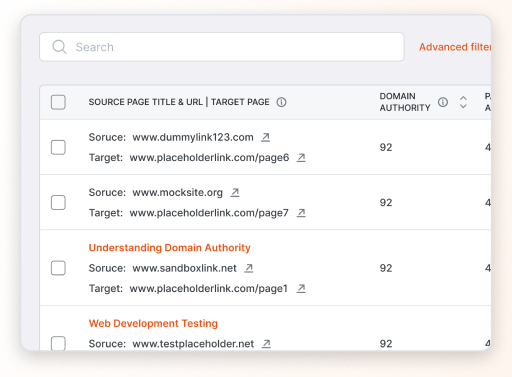Select the www.dummylink123.com row checkbox
This screenshot has width=512, height=377.
[x=58, y=147]
